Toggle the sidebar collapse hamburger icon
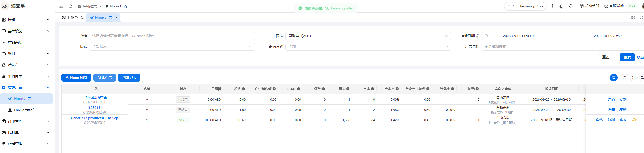Viewport: 644px width, 153px height. 61,6
